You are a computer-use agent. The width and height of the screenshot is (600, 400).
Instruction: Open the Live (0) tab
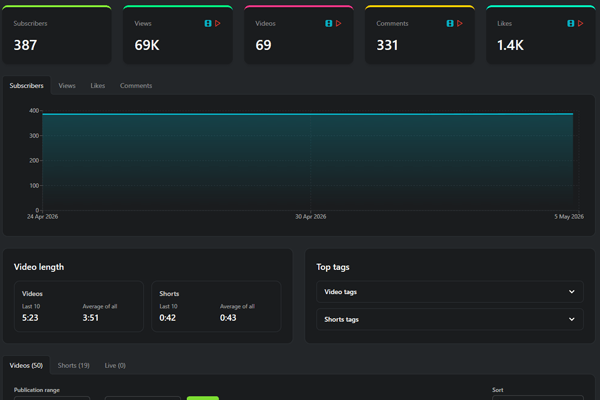115,365
